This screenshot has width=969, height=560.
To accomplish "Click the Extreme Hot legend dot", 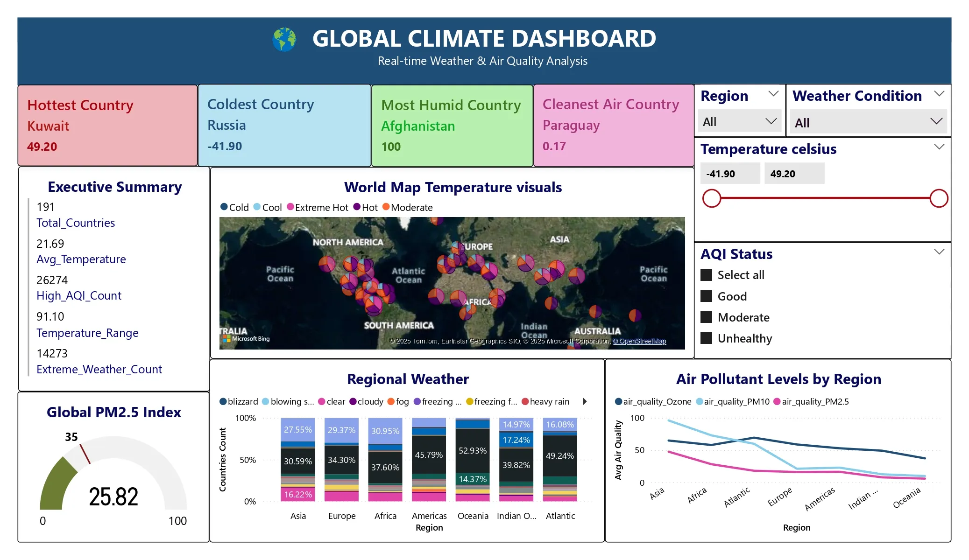I will pyautogui.click(x=290, y=207).
